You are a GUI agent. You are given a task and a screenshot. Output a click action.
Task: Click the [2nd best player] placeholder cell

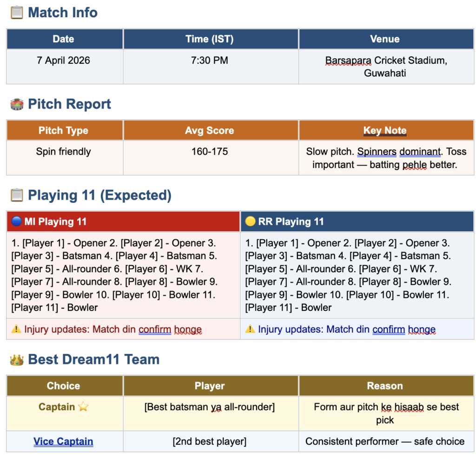click(x=211, y=442)
